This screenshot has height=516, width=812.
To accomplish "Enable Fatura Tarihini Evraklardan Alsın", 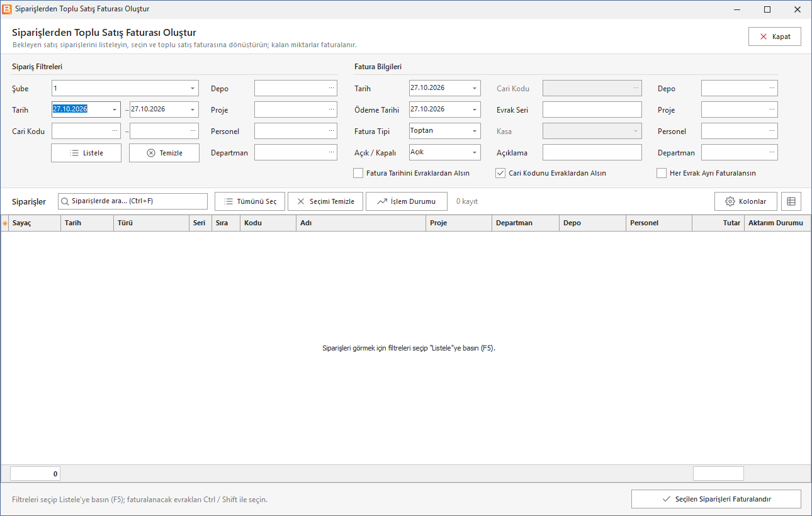I will click(359, 173).
